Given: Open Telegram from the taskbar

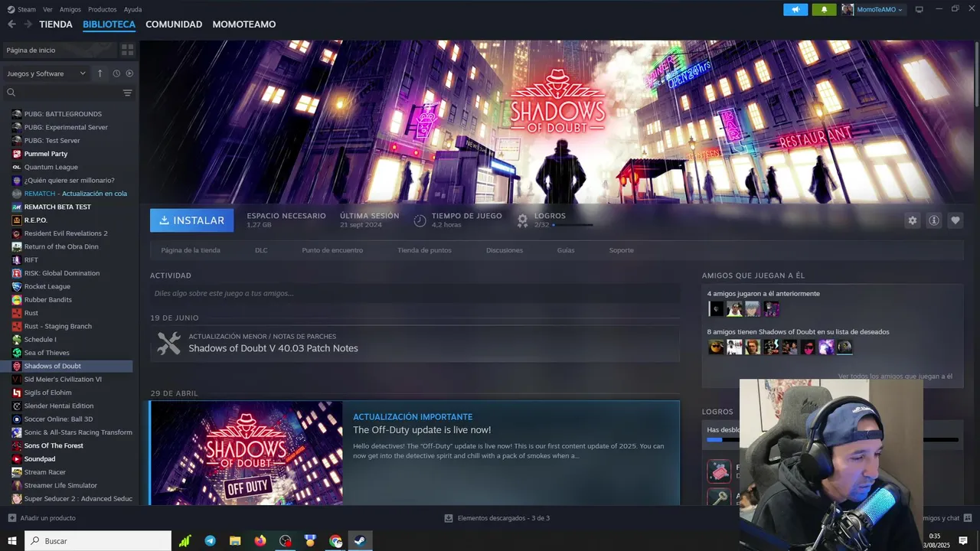Looking at the screenshot, I should (210, 541).
